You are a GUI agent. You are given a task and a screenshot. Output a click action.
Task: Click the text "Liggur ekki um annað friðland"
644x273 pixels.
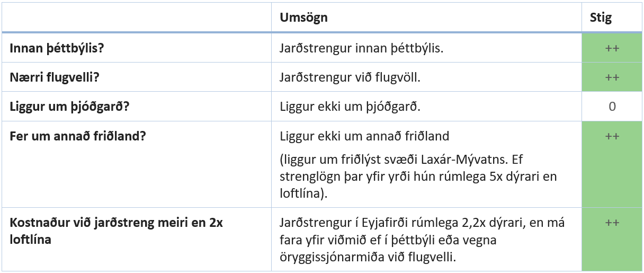[x=364, y=136]
